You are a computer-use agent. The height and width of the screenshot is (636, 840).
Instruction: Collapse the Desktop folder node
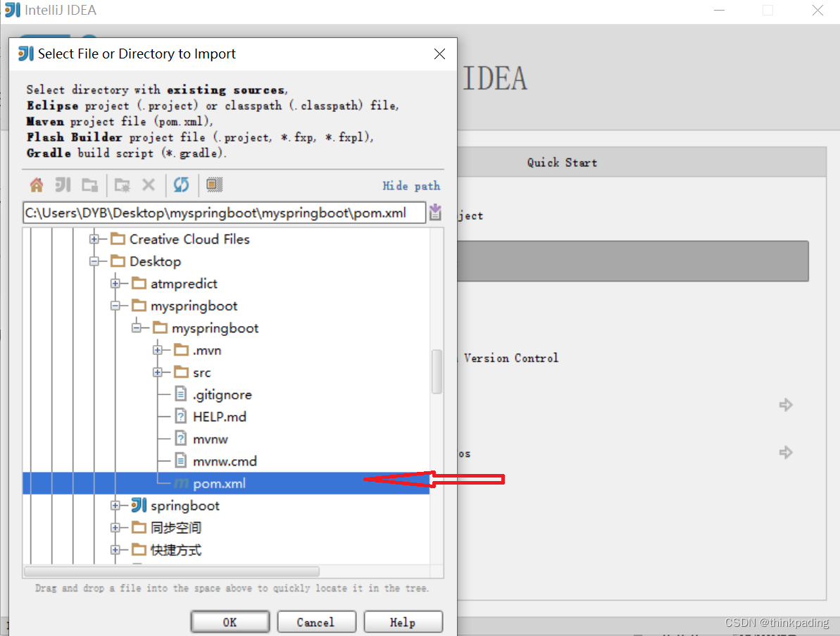pos(94,261)
